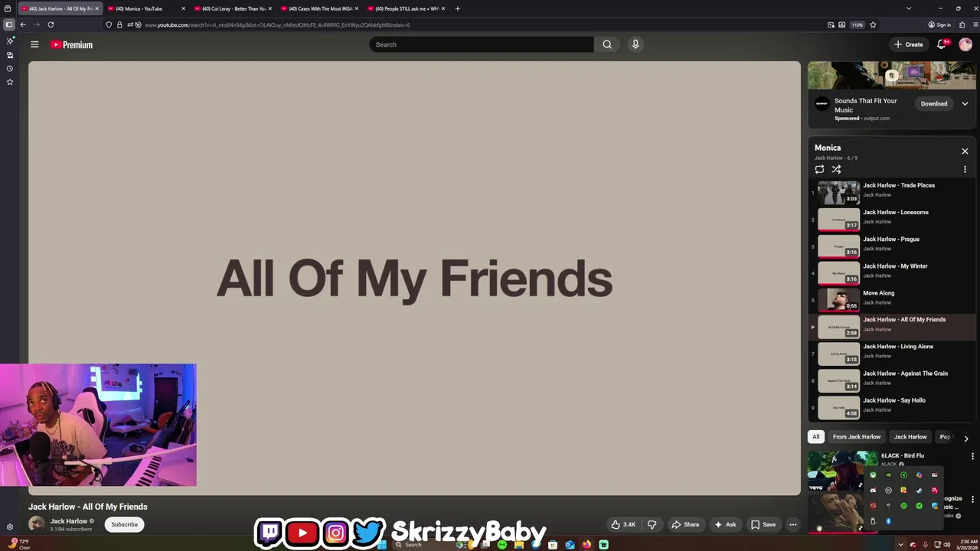Open the account avatar menu
Image resolution: width=980 pixels, height=551 pixels.
point(965,44)
